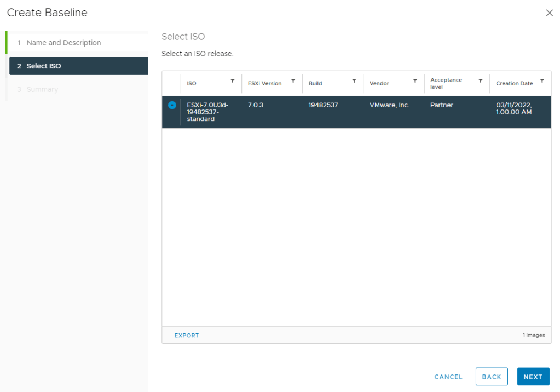Click the Build column filter icon

click(x=354, y=81)
